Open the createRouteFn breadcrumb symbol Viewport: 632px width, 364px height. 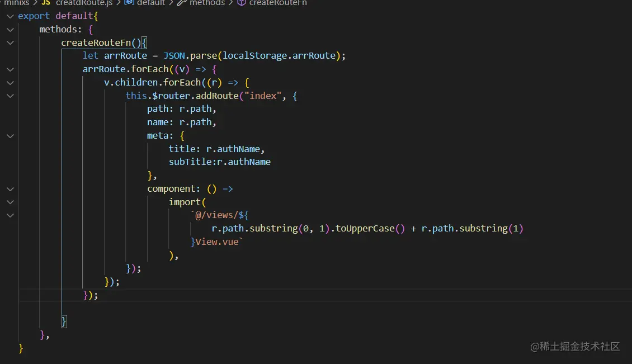point(278,3)
